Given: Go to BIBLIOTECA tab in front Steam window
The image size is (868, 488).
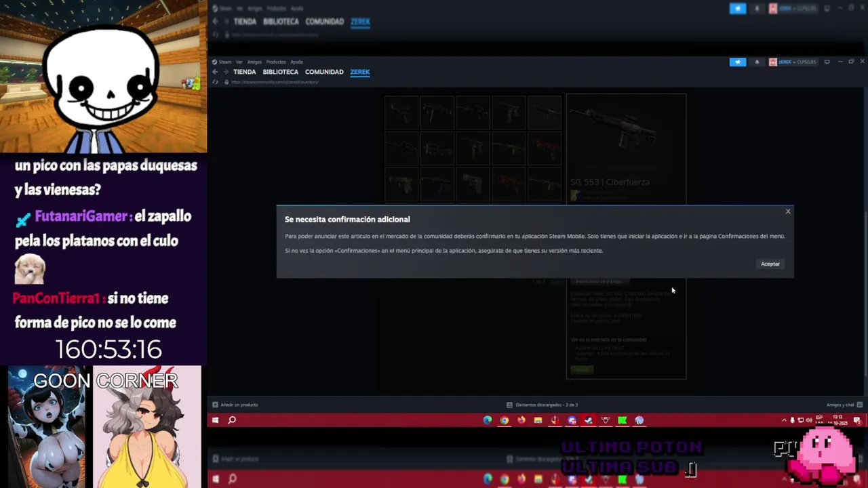Looking at the screenshot, I should [281, 72].
